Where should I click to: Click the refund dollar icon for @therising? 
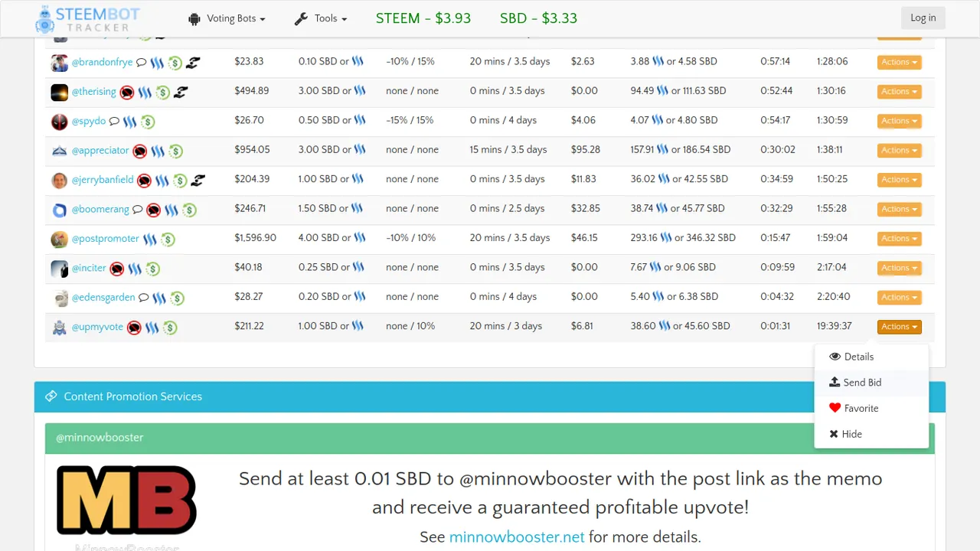click(162, 93)
